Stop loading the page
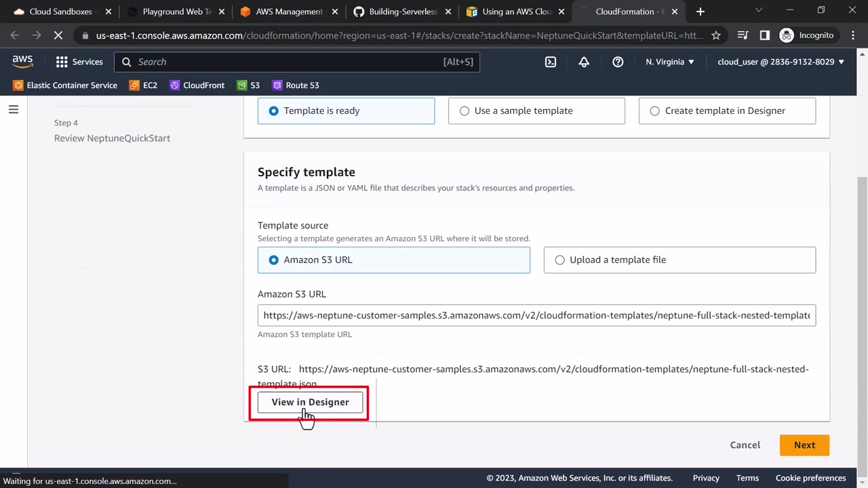Screen dimensions: 868x488 pyautogui.click(x=58, y=35)
